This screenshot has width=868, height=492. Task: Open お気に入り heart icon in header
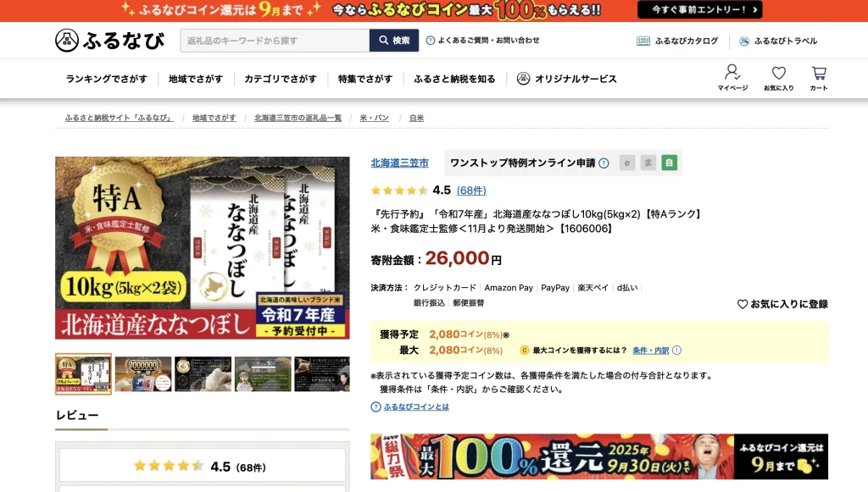click(778, 73)
